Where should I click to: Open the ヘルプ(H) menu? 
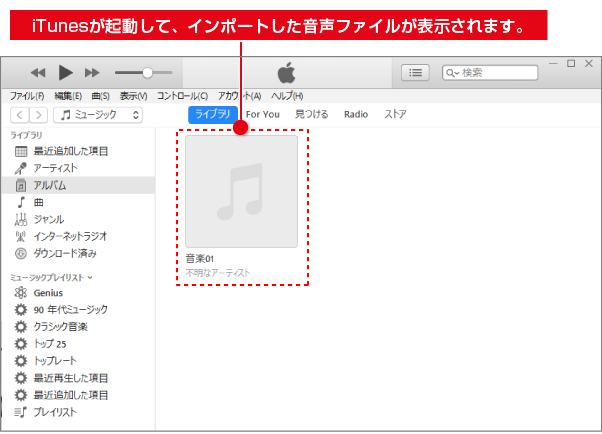click(x=287, y=96)
